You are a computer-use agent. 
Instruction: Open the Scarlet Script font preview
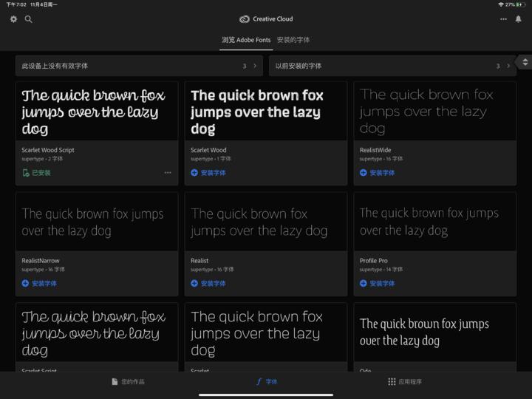coord(96,332)
